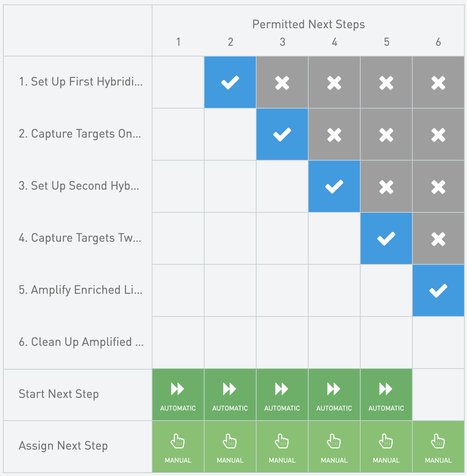Image resolution: width=467 pixels, height=476 pixels.
Task: Toggle checkmark permitting step 2 to step 3
Action: pos(282,135)
